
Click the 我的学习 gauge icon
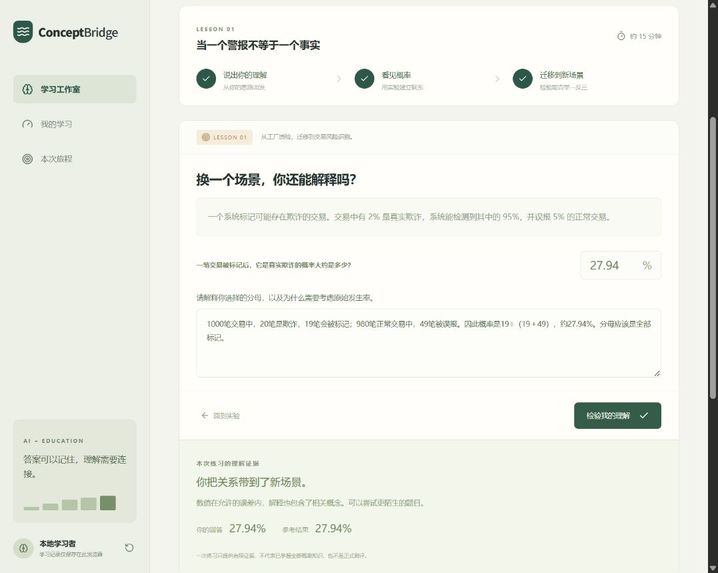coord(27,124)
